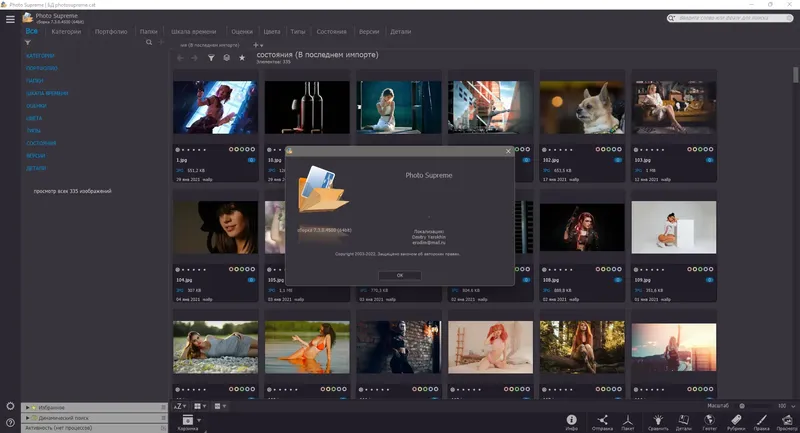Switch to the Цвета tab
Image resolution: width=800 pixels, height=433 pixels.
(x=272, y=32)
